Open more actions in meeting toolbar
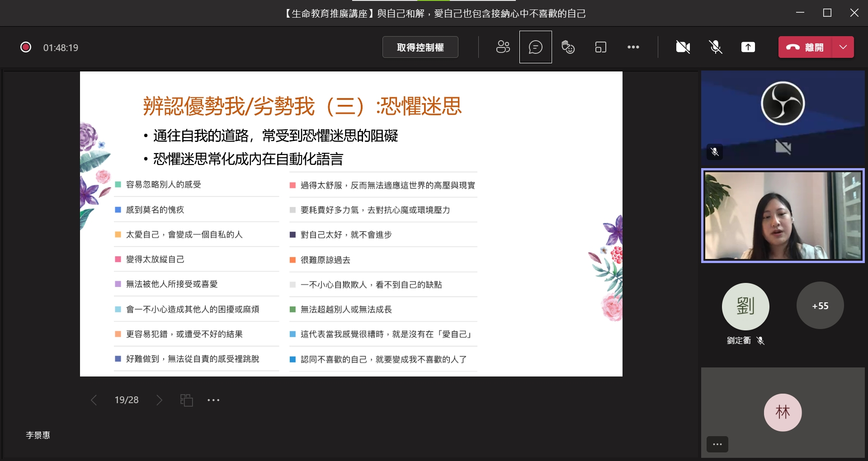The image size is (868, 461). tap(633, 47)
